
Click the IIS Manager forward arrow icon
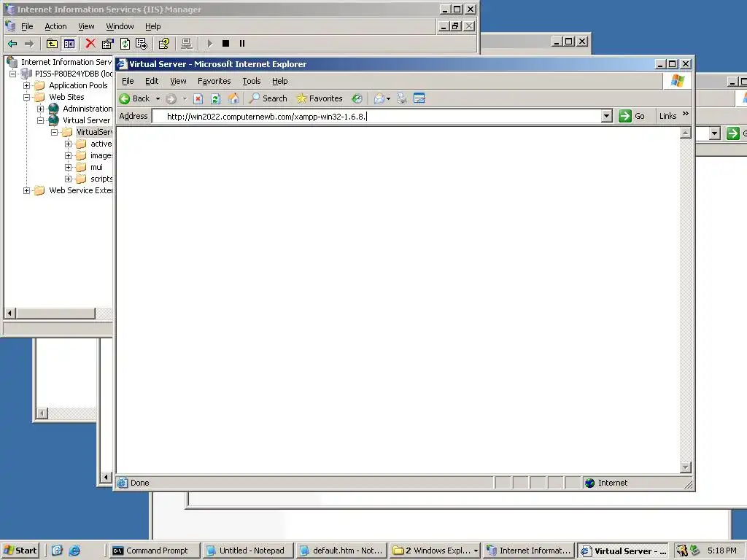point(29,44)
